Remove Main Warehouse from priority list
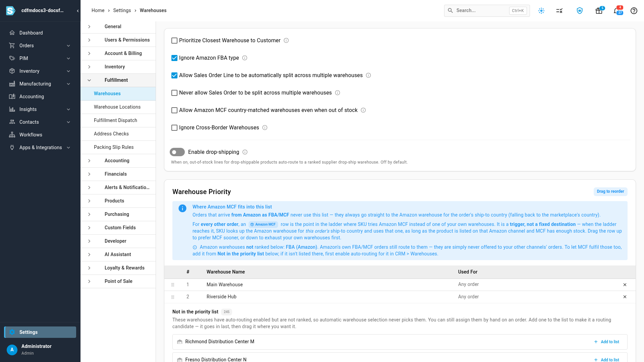644x362 pixels. (x=625, y=285)
